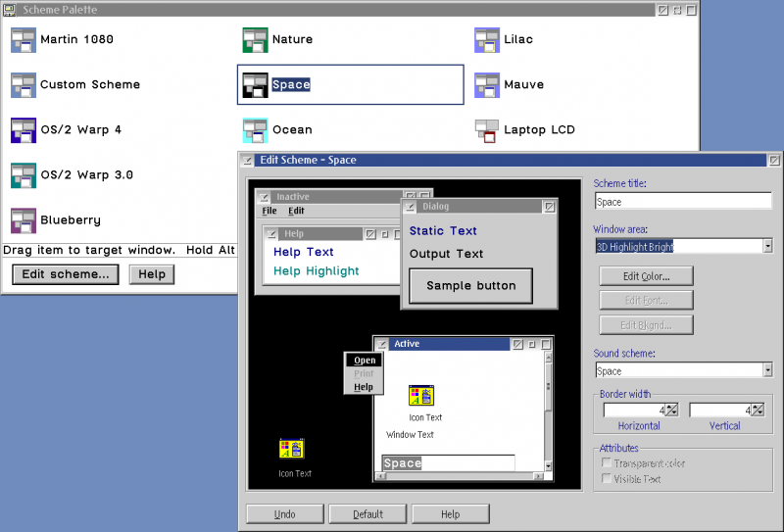Screen dimensions: 784x532
Task: Click Default button
Action: (x=367, y=514)
